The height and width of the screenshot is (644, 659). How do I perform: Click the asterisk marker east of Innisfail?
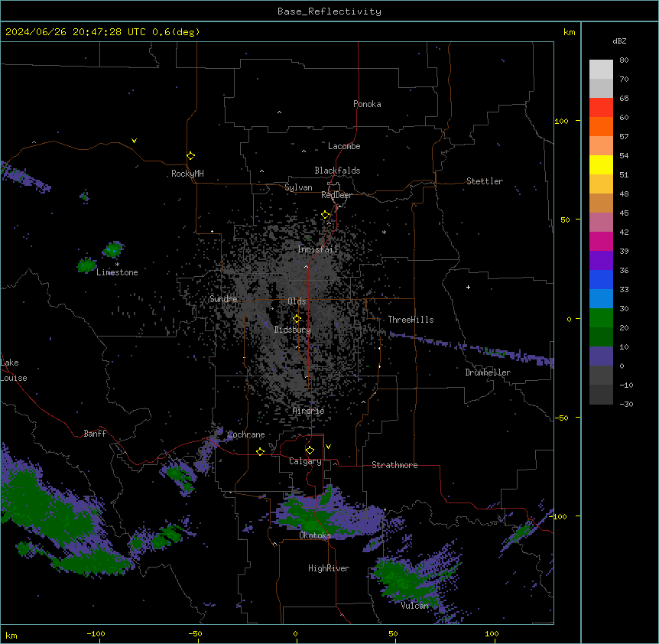click(x=384, y=233)
